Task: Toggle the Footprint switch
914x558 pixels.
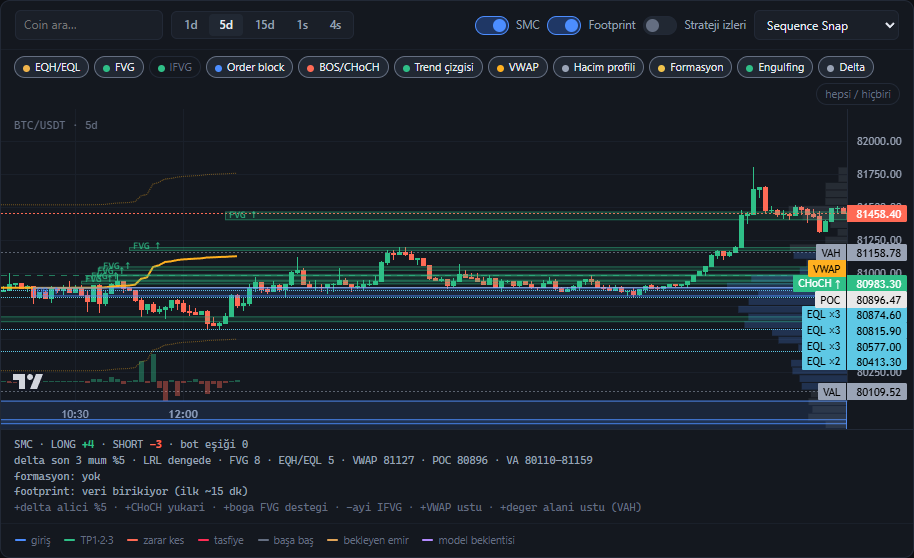Action: 564,26
